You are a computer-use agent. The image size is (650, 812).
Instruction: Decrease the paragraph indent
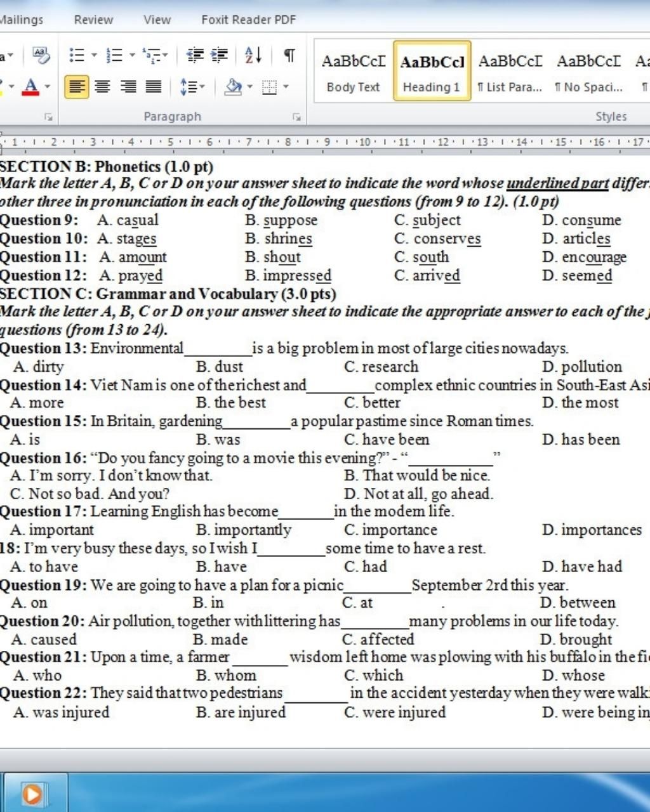click(194, 56)
